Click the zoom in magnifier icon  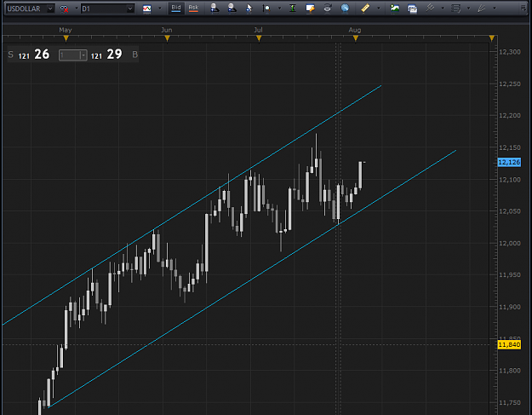click(215, 9)
